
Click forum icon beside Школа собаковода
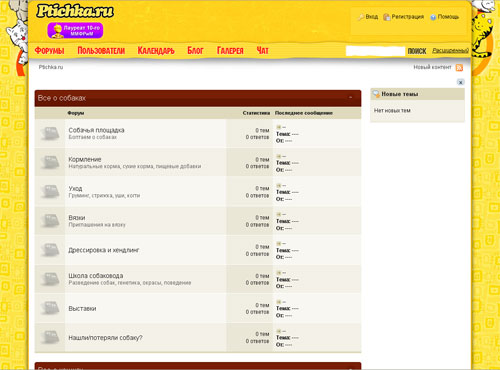[50, 279]
